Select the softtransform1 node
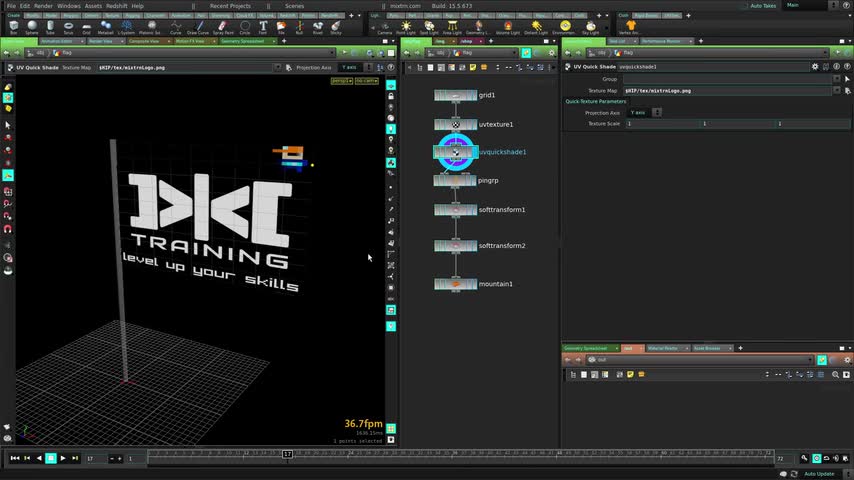 pos(455,210)
